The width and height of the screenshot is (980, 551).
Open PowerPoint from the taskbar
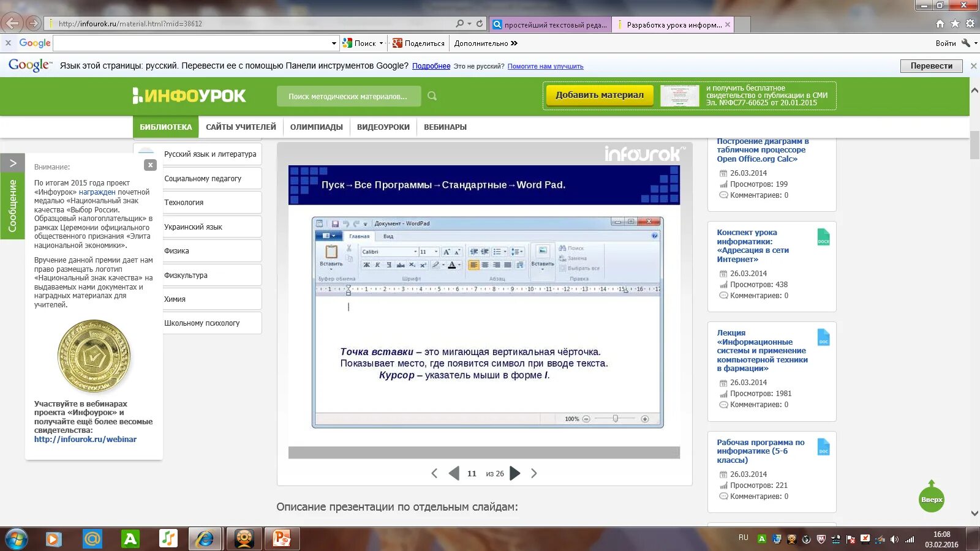[282, 539]
